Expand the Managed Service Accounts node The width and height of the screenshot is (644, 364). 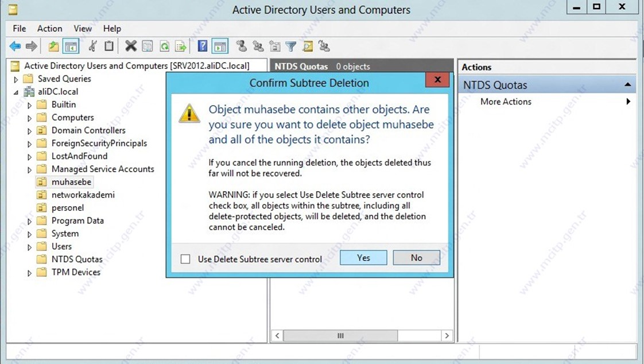point(29,170)
